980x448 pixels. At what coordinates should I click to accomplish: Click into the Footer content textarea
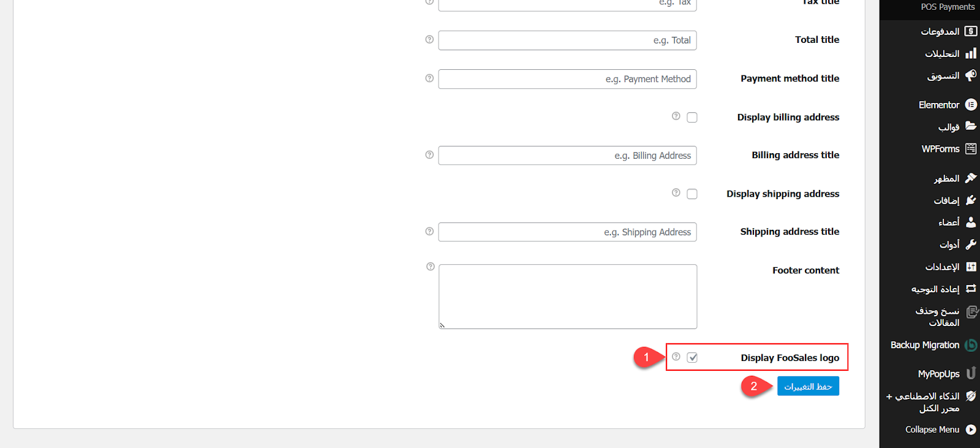click(568, 297)
